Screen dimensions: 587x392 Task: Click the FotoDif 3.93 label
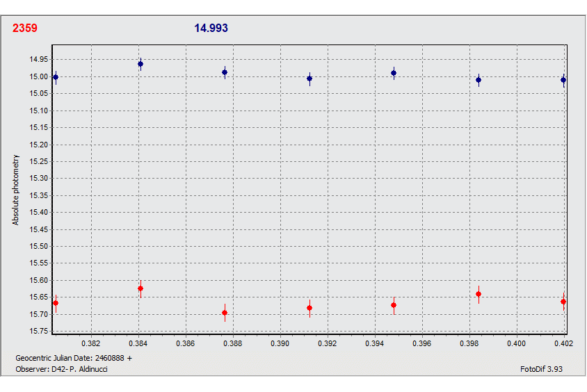click(541, 369)
